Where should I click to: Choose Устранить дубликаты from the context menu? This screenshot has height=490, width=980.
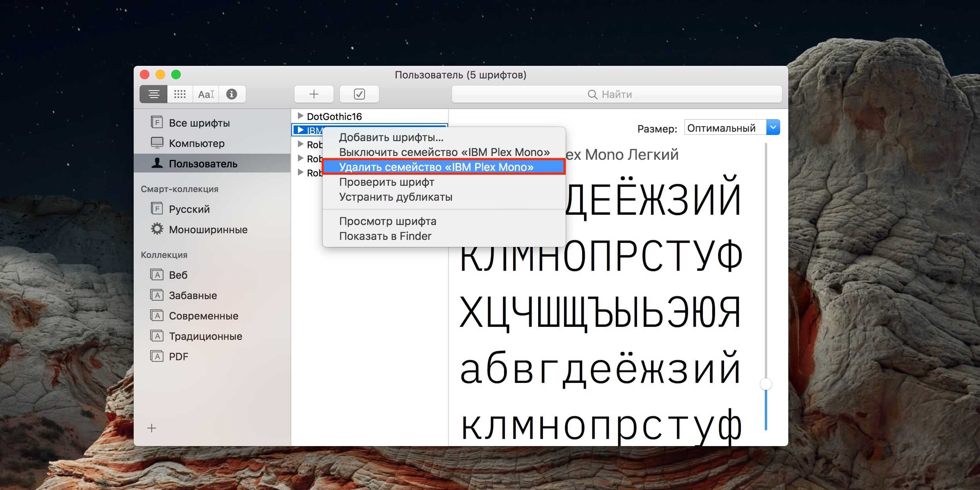(444, 197)
